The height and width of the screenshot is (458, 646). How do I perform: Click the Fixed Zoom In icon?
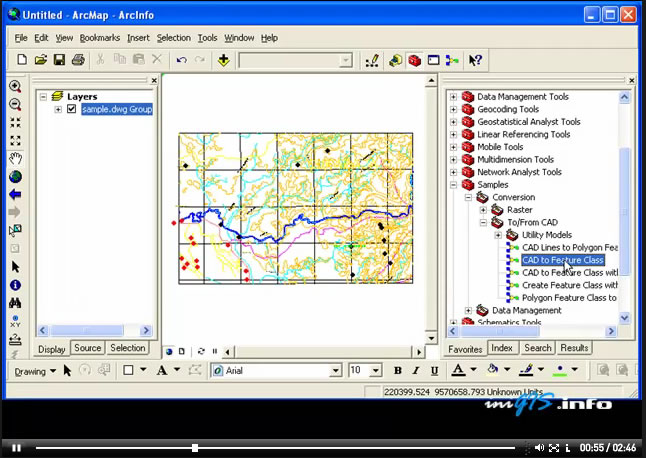click(x=15, y=122)
